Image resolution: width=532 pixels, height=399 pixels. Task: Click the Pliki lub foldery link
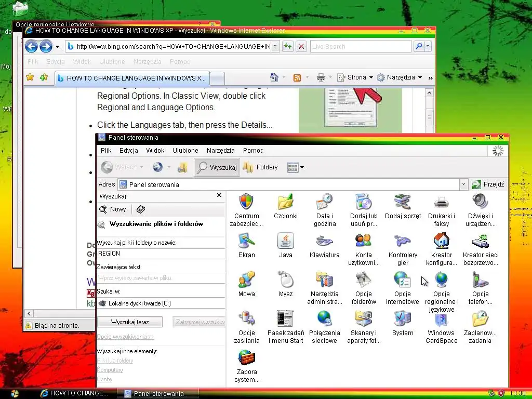point(115,361)
